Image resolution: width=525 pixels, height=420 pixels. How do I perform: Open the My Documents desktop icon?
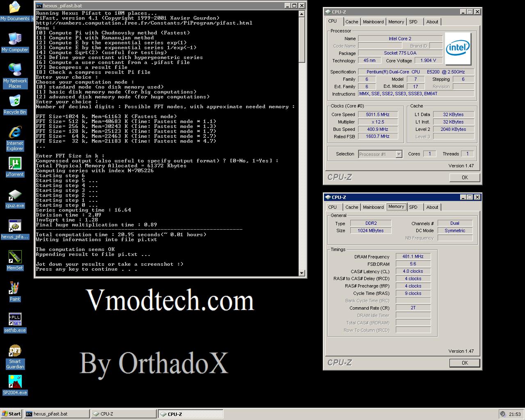tap(15, 11)
